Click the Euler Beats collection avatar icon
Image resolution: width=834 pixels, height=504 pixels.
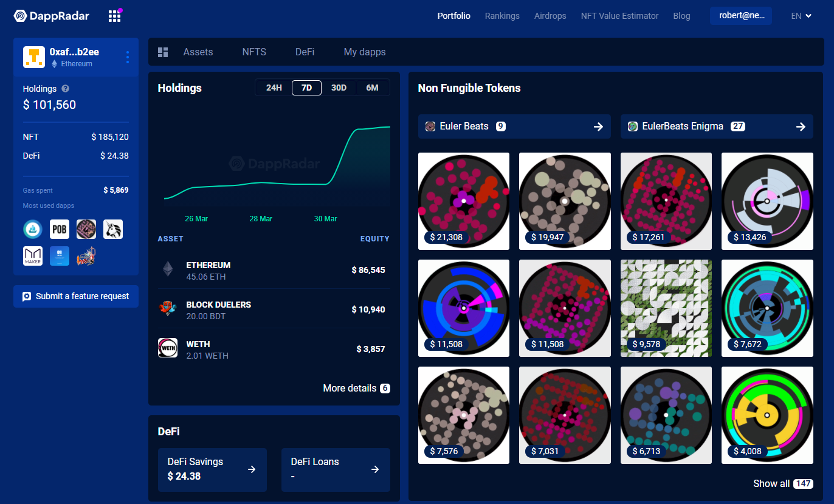pos(430,126)
